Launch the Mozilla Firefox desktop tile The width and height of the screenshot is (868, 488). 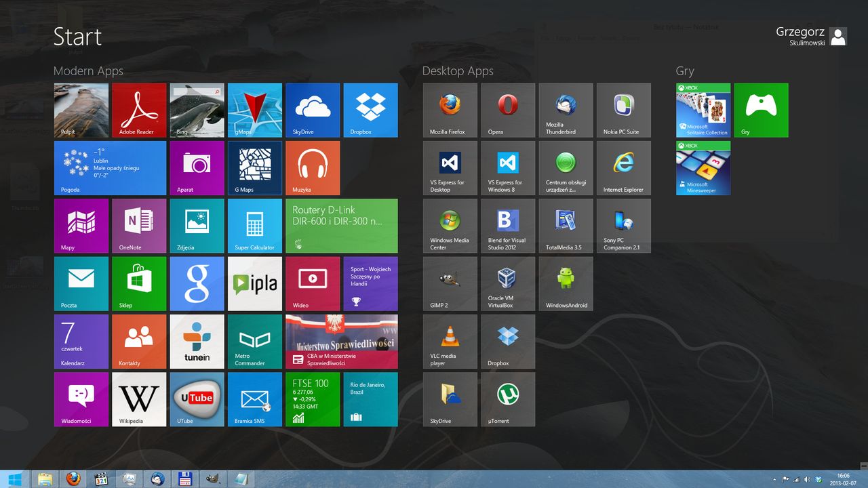click(450, 110)
